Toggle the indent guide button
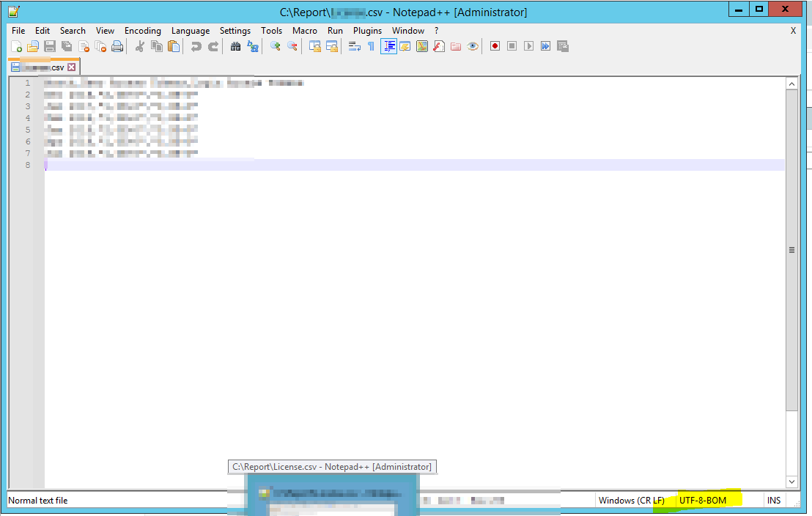The width and height of the screenshot is (812, 516). (388, 47)
